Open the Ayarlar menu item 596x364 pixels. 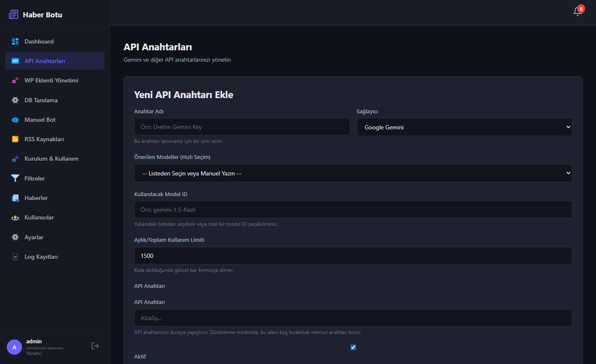[x=34, y=237]
